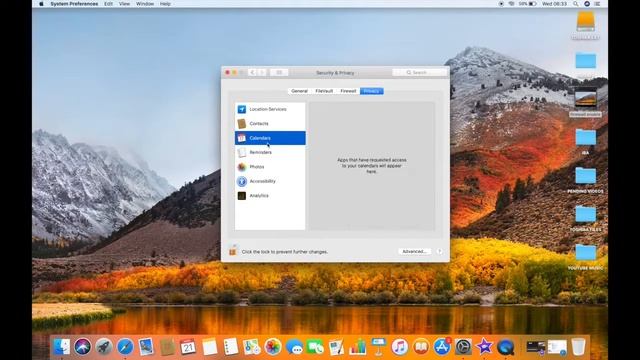Screen dimensions: 640x360
Task: Select Accessibility in the privacy list
Action: coord(270,181)
